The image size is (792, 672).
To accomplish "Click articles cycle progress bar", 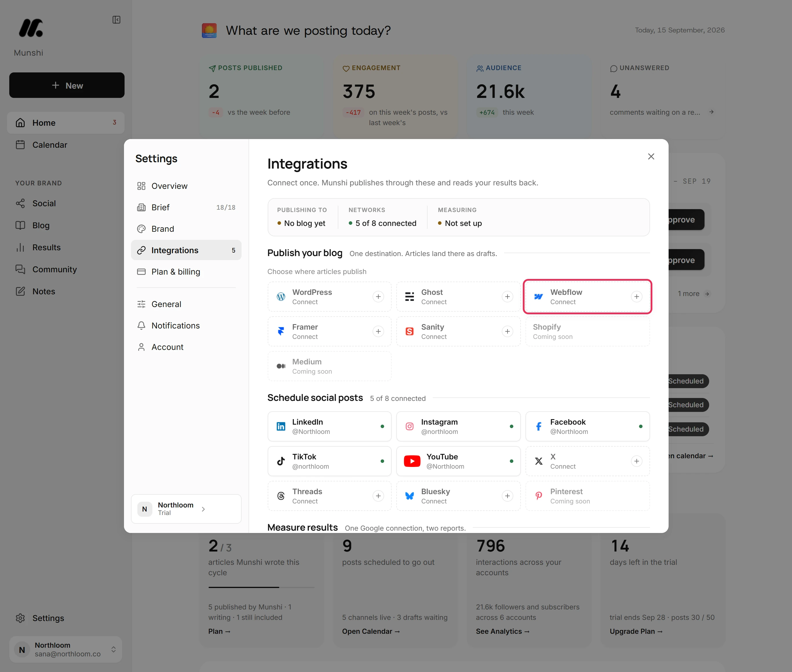I will [261, 587].
